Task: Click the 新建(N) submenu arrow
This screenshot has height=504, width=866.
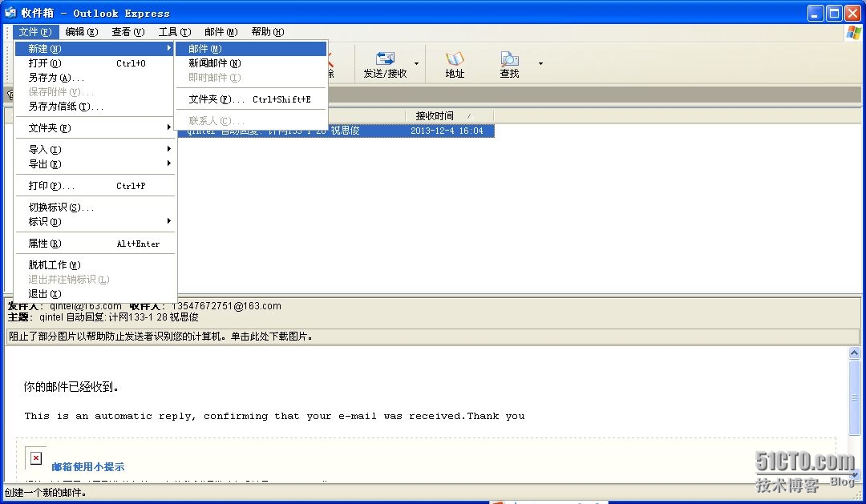Action: tap(169, 48)
